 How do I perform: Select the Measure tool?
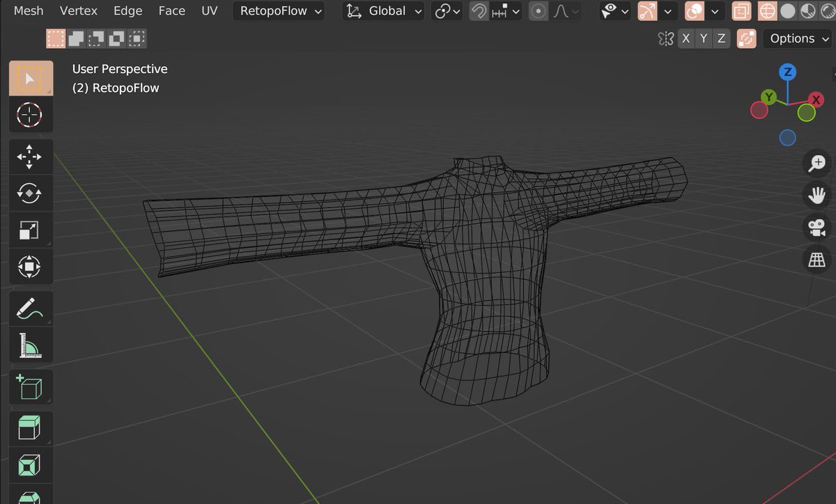[31, 345]
